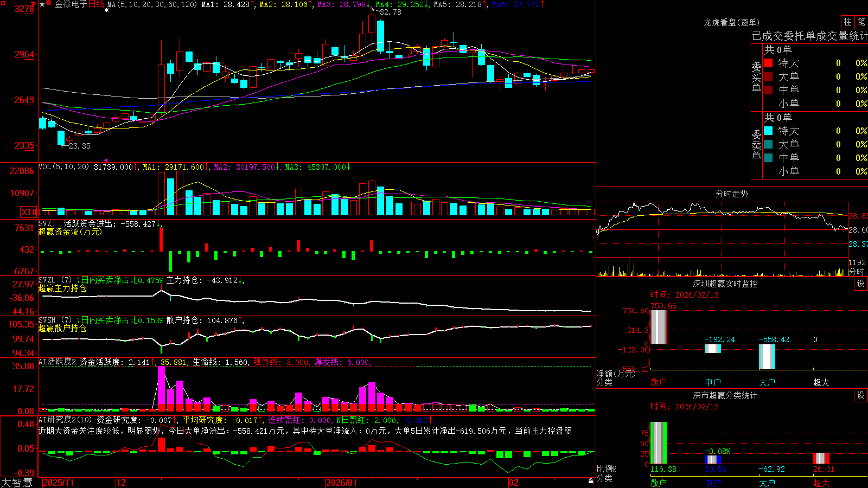The image size is (868, 488).
Task: Click 超赢资金流(万元) label
Action: [71, 232]
